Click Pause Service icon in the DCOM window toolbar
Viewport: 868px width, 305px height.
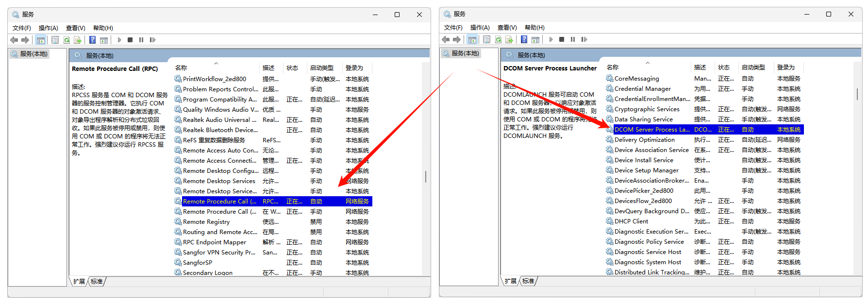point(573,39)
